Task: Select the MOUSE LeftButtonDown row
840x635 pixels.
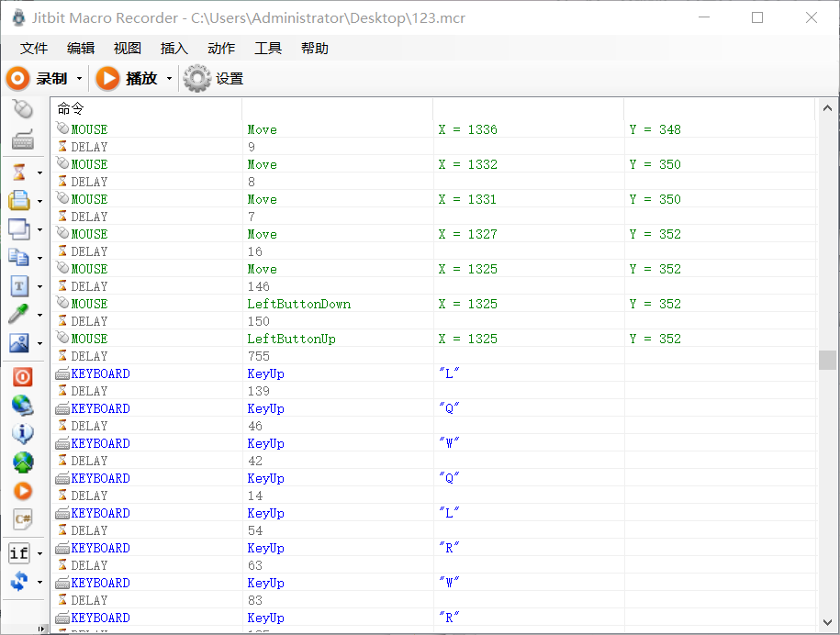Action: point(433,304)
